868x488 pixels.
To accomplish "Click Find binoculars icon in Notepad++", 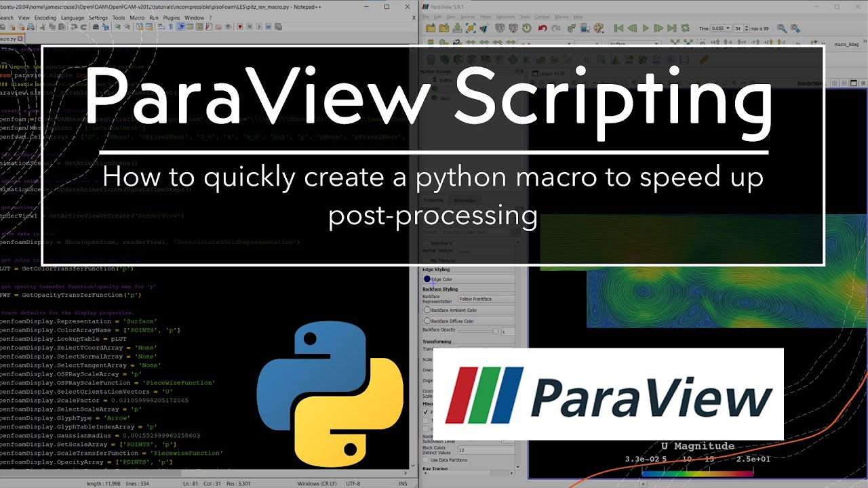I will coord(96,27).
